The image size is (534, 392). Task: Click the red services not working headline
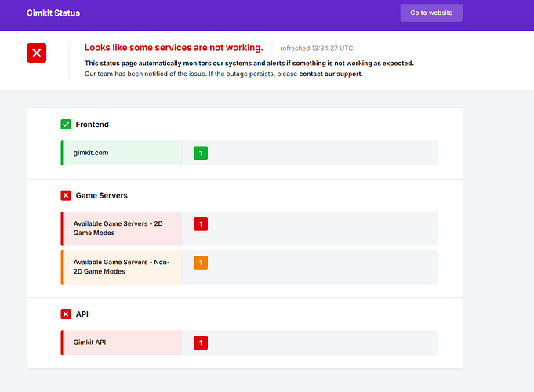point(173,48)
